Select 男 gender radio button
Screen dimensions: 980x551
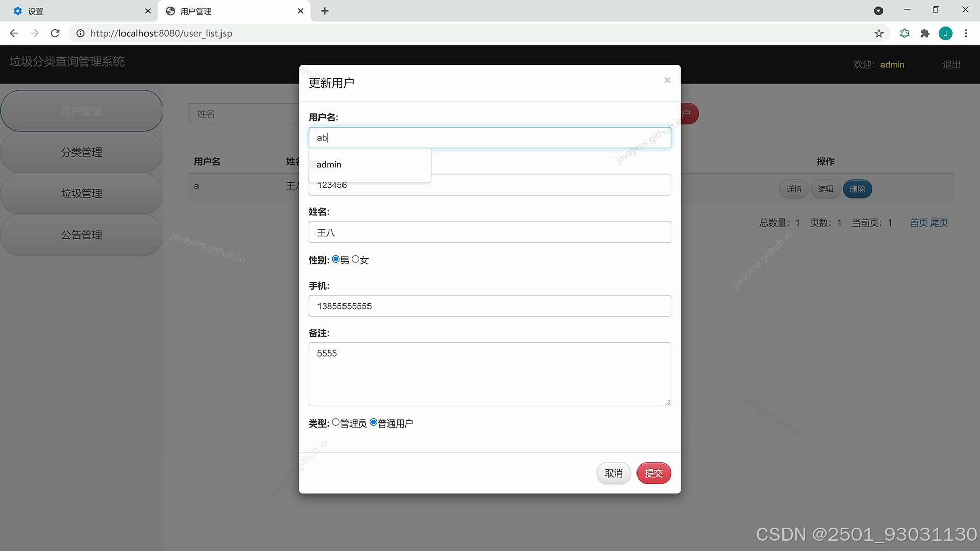pyautogui.click(x=336, y=259)
